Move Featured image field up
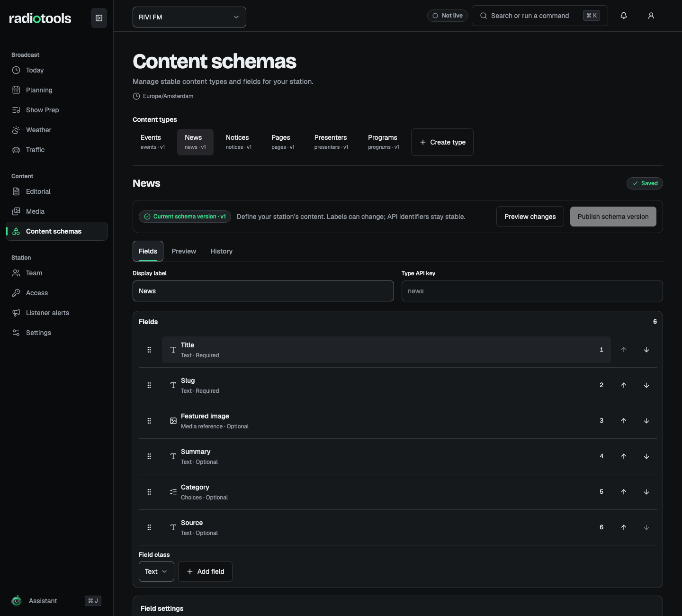The height and width of the screenshot is (616, 682). pos(624,421)
